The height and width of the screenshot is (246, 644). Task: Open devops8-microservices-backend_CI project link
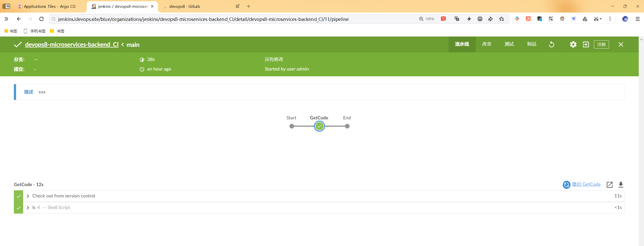coord(72,45)
